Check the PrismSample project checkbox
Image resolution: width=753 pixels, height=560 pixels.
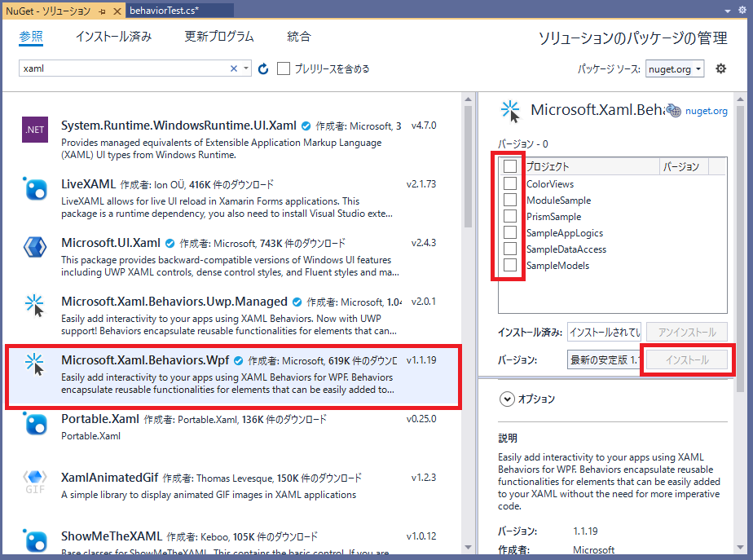pos(510,216)
